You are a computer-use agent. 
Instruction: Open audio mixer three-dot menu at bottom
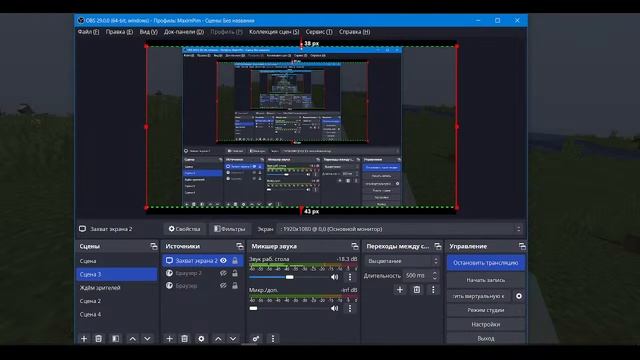(x=273, y=339)
